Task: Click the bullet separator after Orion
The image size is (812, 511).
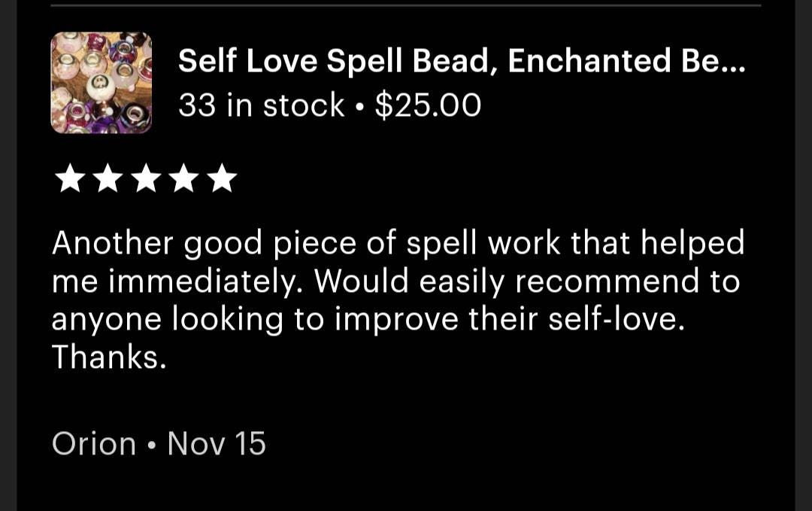Action: [x=152, y=446]
